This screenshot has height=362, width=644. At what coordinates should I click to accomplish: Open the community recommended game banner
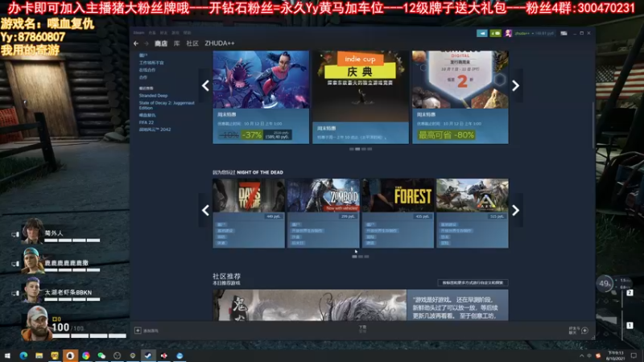click(360, 305)
